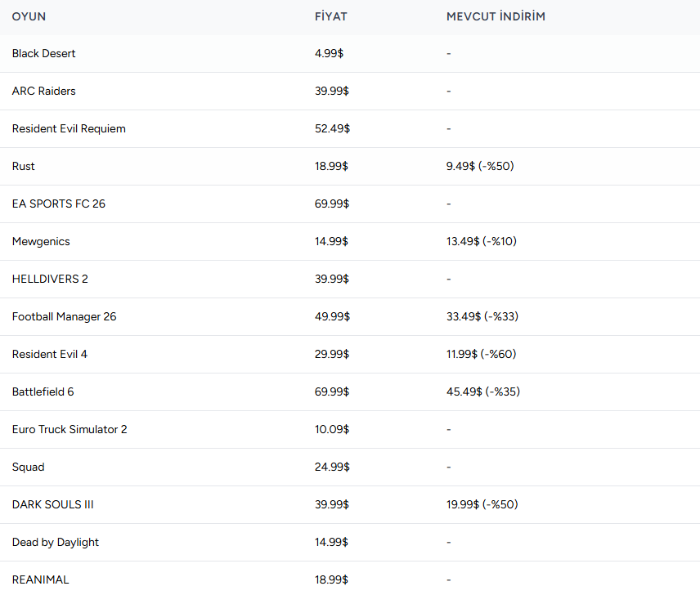Select the EA SPORTS FC 26 game name
The width and height of the screenshot is (700, 595).
point(59,204)
